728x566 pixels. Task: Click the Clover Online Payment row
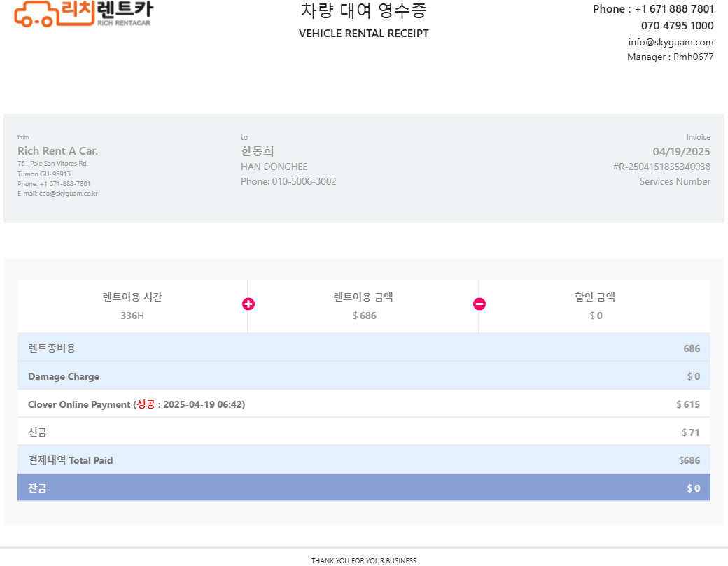(364, 404)
